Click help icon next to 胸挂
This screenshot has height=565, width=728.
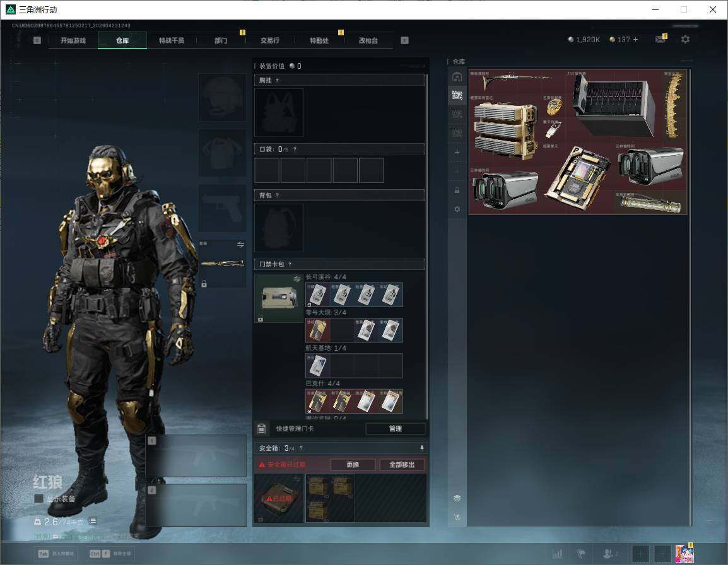[x=277, y=80]
